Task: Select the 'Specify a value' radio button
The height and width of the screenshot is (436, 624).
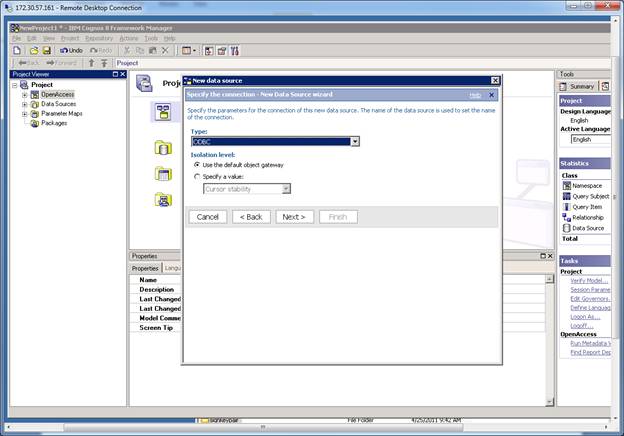Action: (197, 176)
